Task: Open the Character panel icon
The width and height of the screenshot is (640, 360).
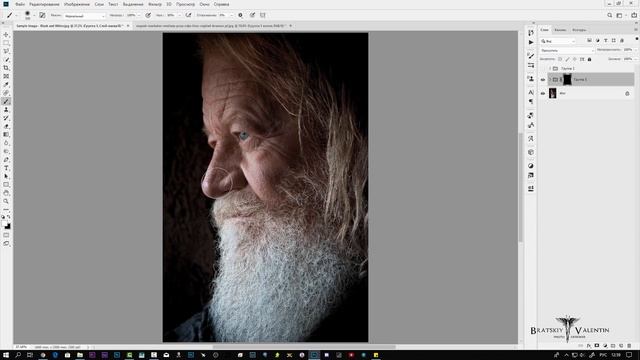Action: click(531, 92)
